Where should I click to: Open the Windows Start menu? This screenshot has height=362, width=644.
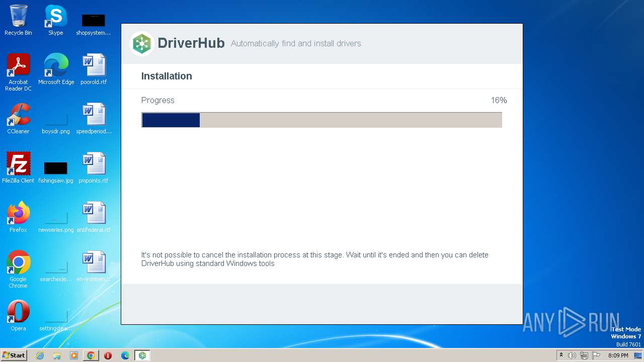[x=14, y=355]
